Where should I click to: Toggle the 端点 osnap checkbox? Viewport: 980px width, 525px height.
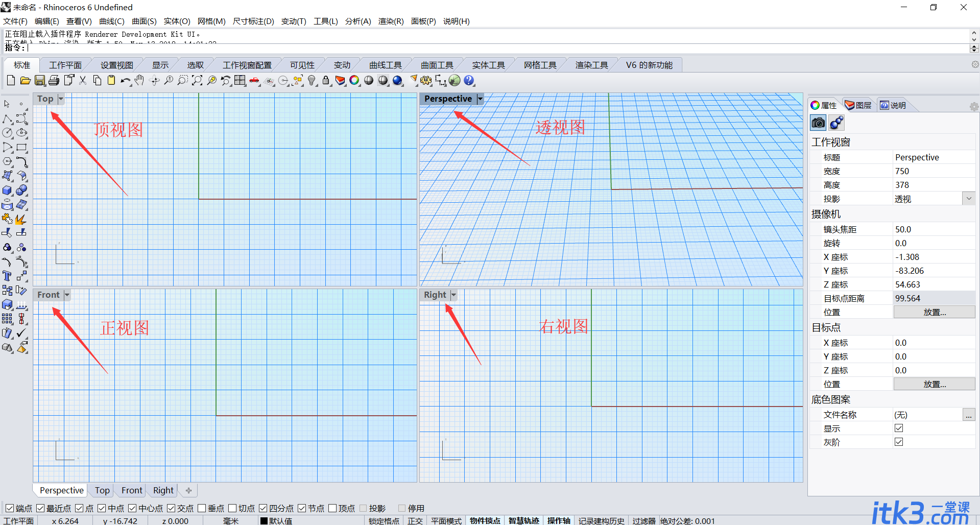[10, 508]
